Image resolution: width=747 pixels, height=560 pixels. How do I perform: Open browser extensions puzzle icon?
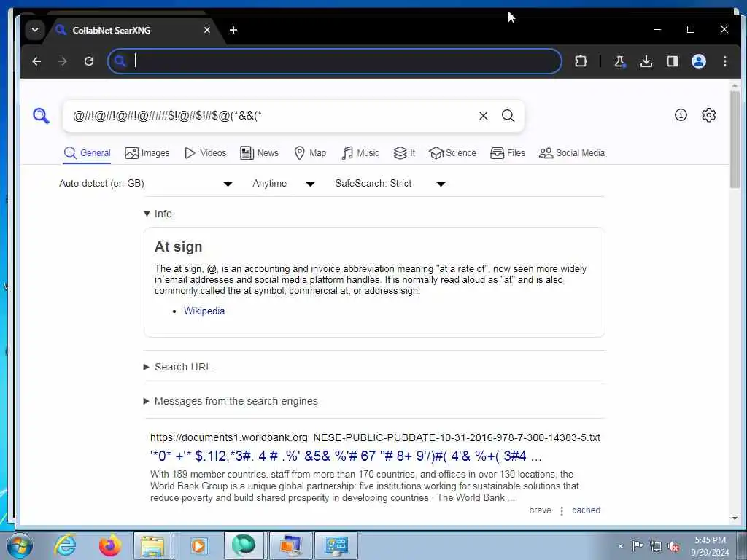(581, 61)
